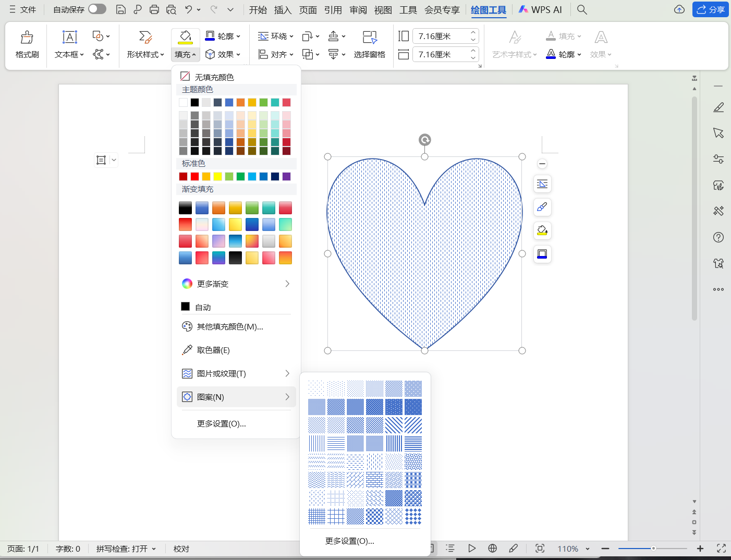Screen dimensions: 731x560
Task: Click the yellow fill bucket in floating sidebar
Action: click(x=542, y=230)
